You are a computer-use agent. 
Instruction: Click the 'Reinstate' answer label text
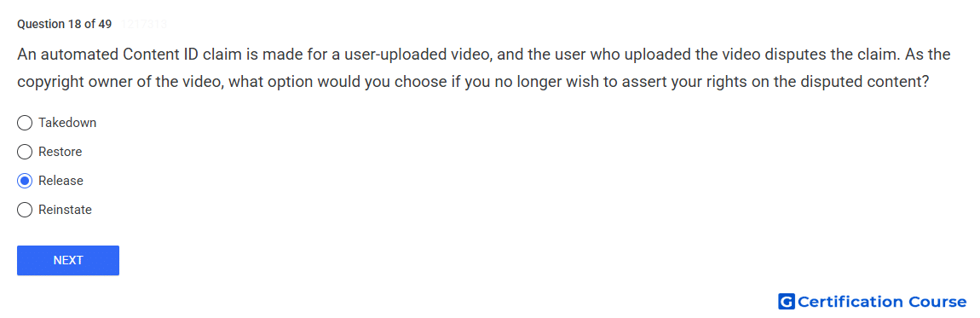click(x=65, y=210)
